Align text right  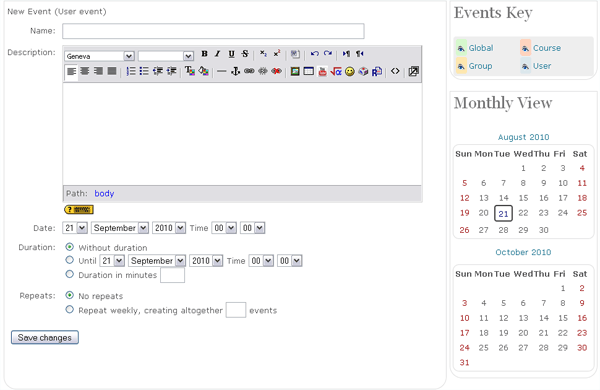98,72
